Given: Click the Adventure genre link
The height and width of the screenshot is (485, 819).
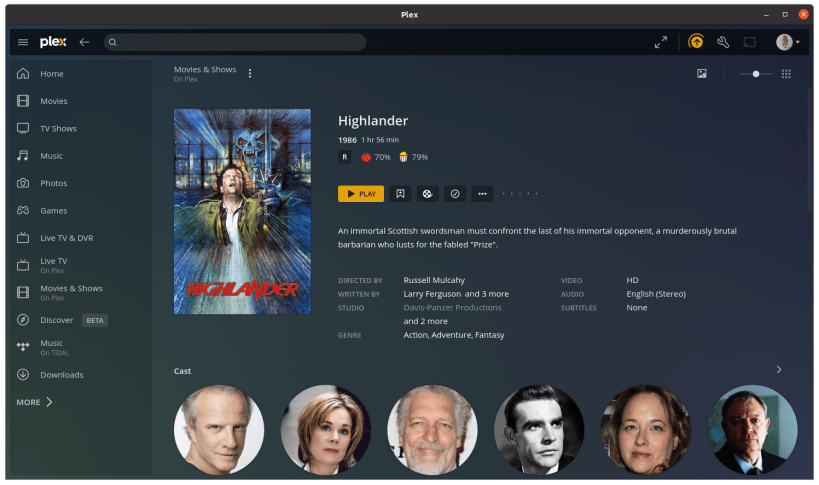Looking at the screenshot, I should (x=451, y=335).
